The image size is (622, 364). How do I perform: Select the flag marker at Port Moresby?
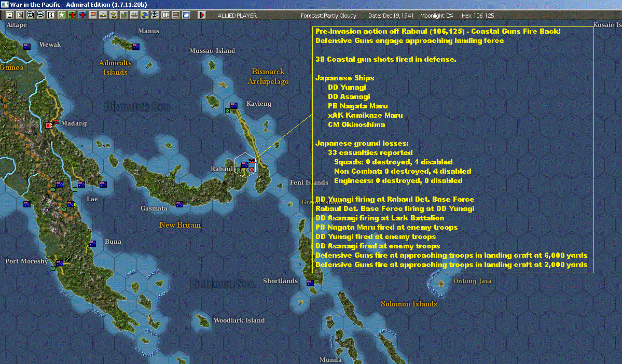(60, 263)
